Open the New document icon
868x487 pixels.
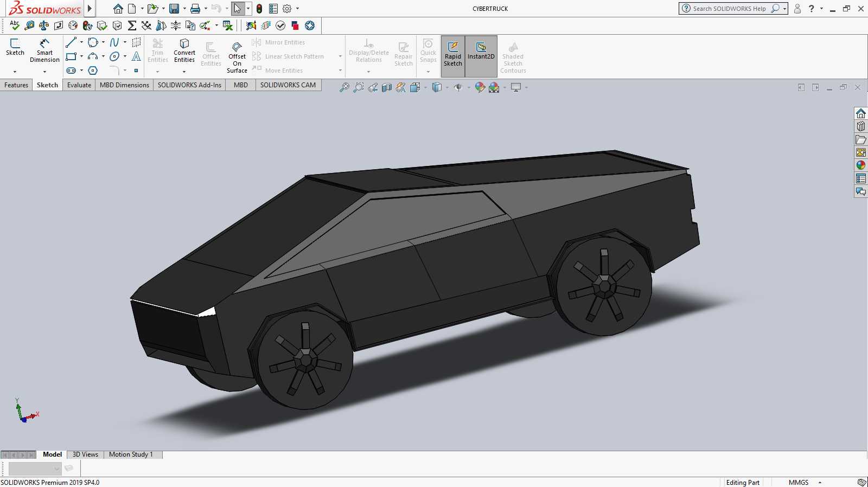132,9
